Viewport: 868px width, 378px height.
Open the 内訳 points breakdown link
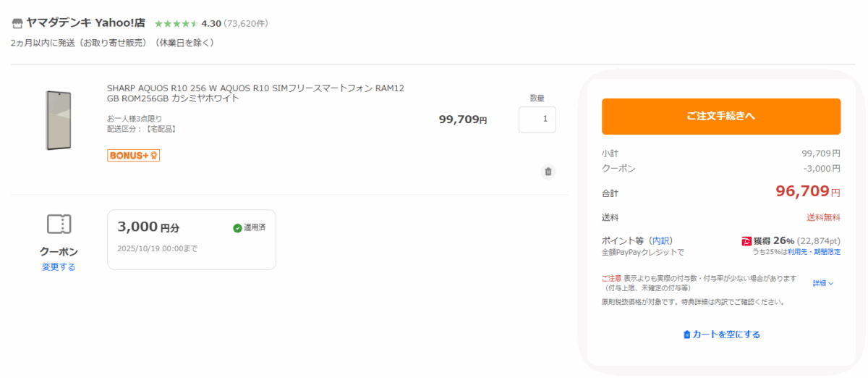[x=661, y=240]
